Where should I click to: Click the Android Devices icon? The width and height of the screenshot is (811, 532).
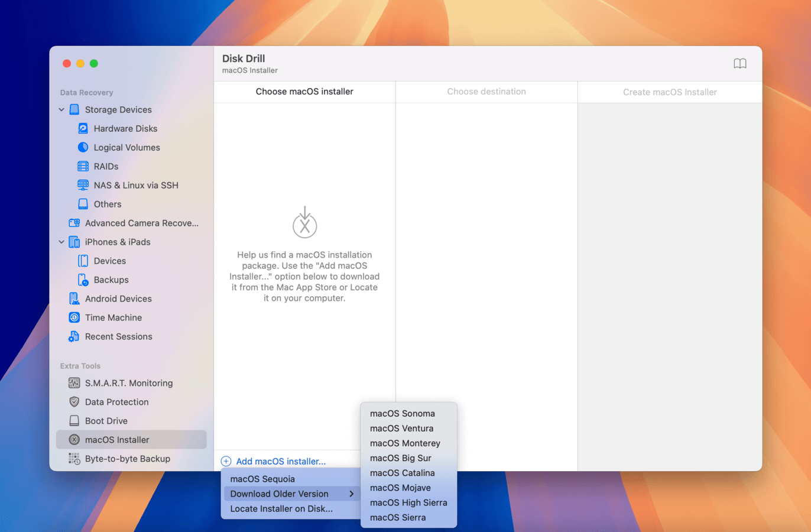[74, 299]
